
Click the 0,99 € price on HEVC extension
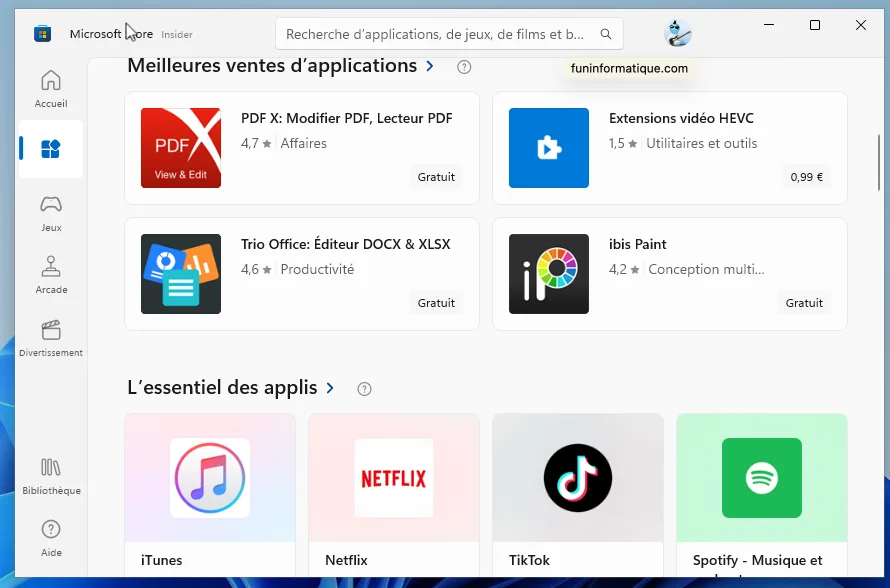(x=805, y=177)
